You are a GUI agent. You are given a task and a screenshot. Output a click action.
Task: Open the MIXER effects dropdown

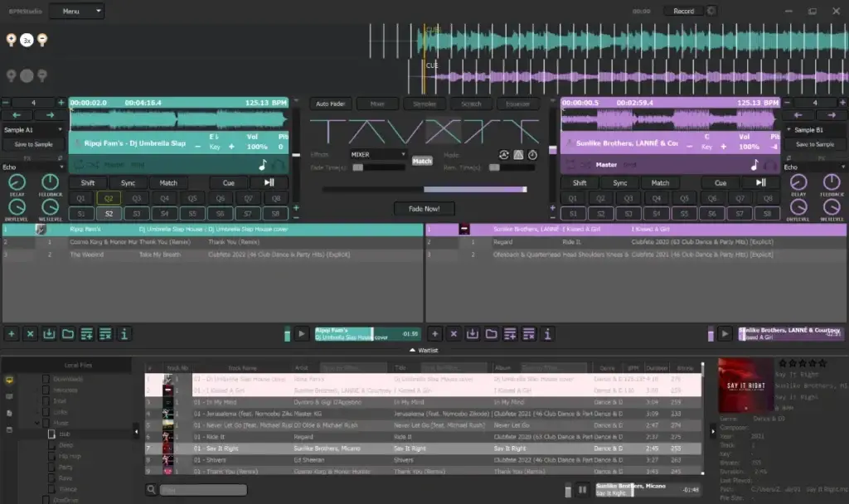coord(378,154)
